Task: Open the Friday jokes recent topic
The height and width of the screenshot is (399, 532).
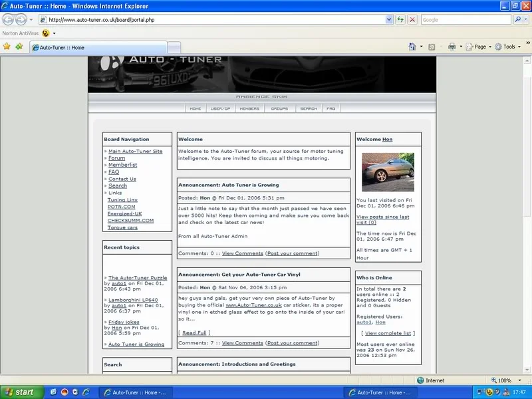Action: click(x=124, y=322)
